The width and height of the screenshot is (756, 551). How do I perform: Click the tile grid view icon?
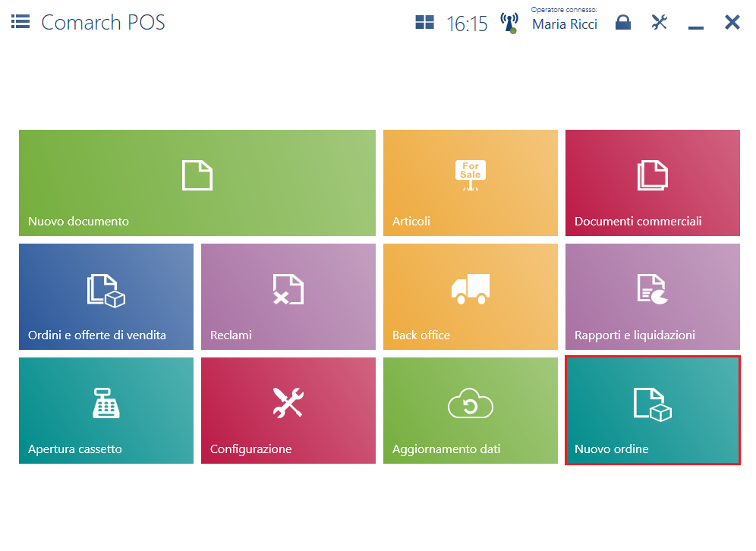424,23
